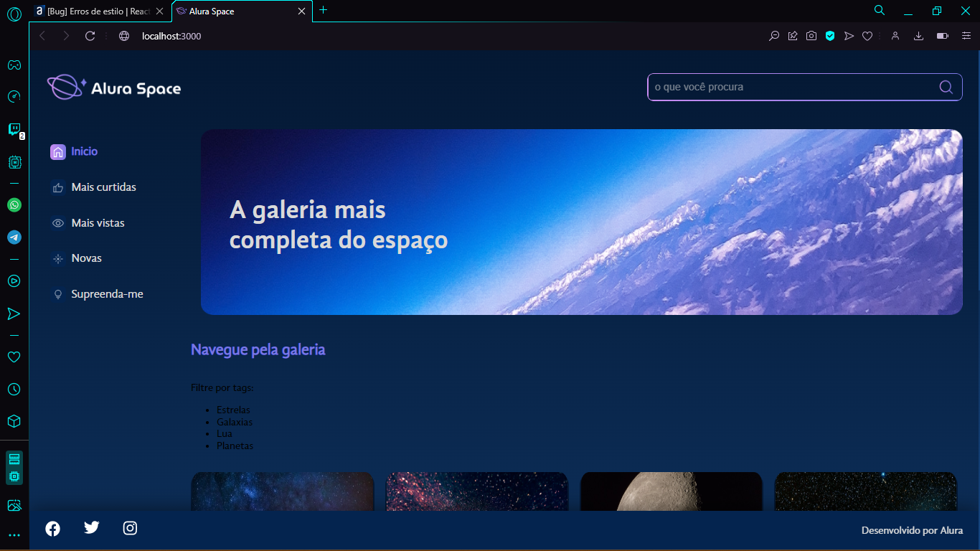Open the tab search magnifier in title bar
This screenshot has width=980, height=551.
tap(879, 10)
